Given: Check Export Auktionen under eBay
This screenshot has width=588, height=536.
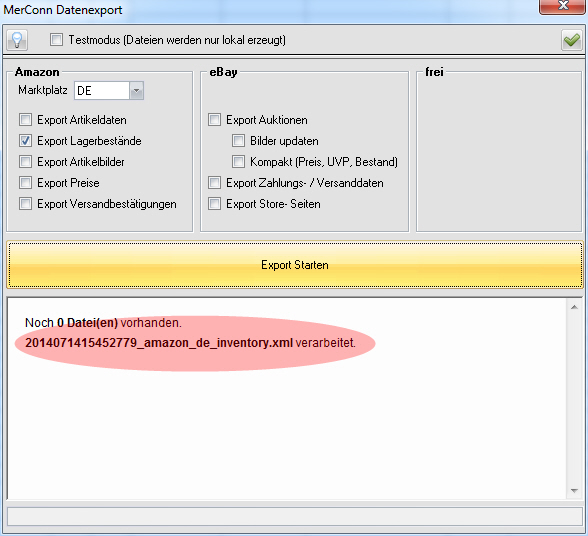Looking at the screenshot, I should pyautogui.click(x=214, y=120).
